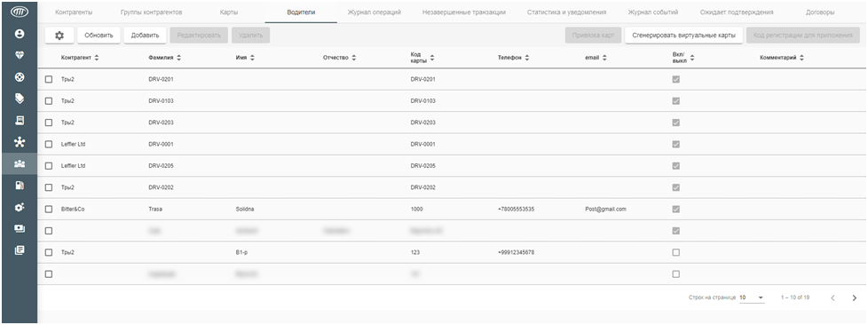Open the lifebuoy support icon in sidebar
The image size is (868, 325).
pyautogui.click(x=20, y=77)
